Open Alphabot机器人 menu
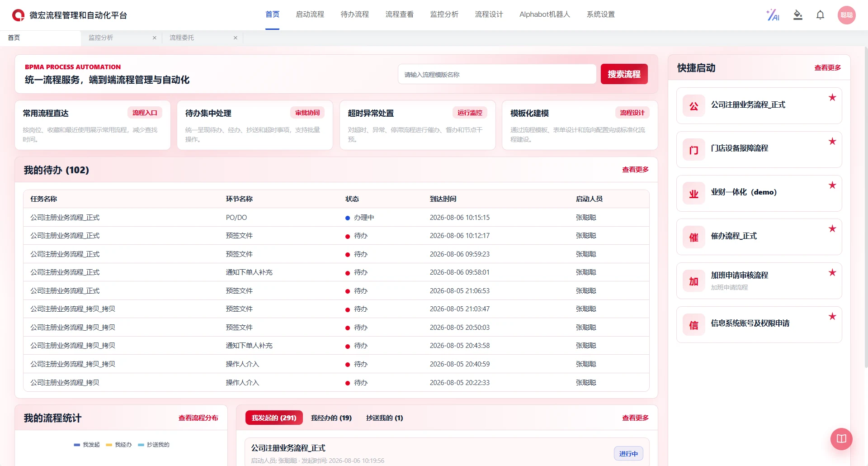The width and height of the screenshot is (868, 466). [544, 14]
